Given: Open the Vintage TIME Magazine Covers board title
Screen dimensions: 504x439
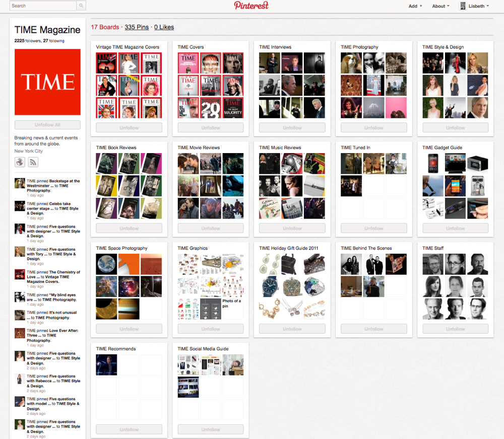Looking at the screenshot, I should point(128,47).
